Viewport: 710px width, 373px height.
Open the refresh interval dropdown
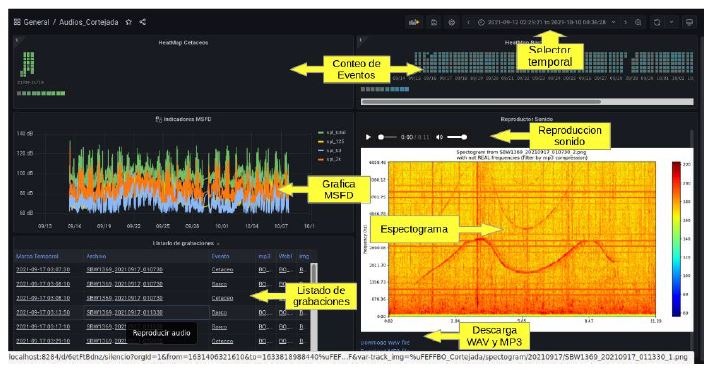tap(671, 22)
